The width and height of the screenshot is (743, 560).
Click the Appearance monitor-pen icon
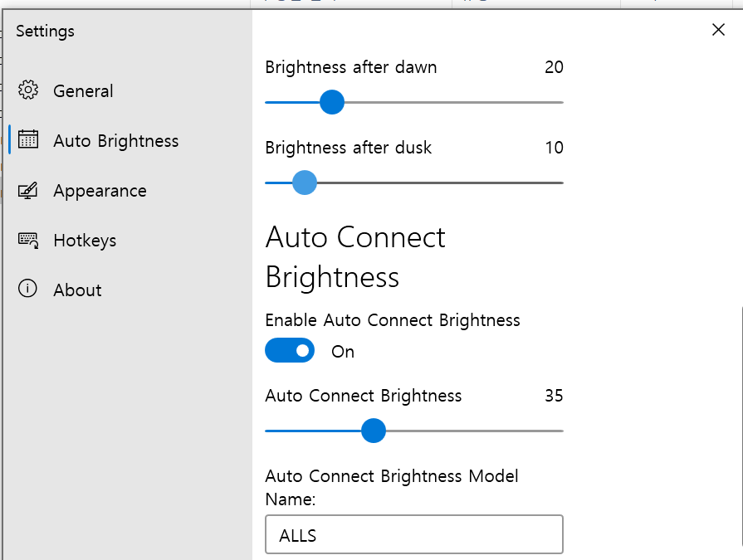point(28,190)
